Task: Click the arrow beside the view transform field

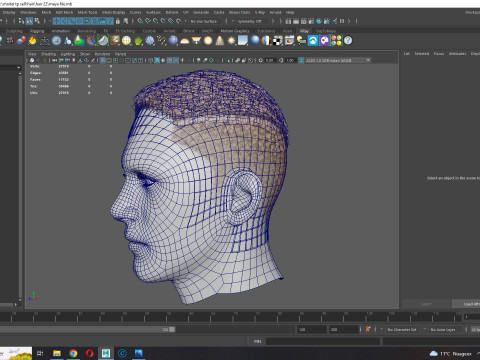Action: 368,60
